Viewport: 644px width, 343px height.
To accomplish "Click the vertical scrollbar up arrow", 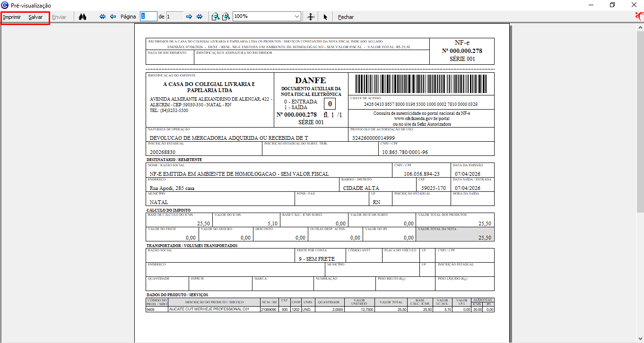I will click(x=640, y=27).
